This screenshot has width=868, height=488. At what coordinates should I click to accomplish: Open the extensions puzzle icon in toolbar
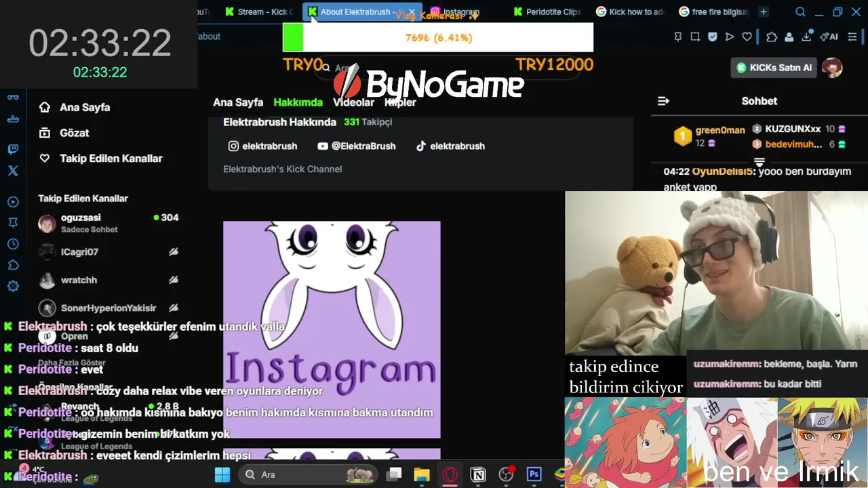772,37
